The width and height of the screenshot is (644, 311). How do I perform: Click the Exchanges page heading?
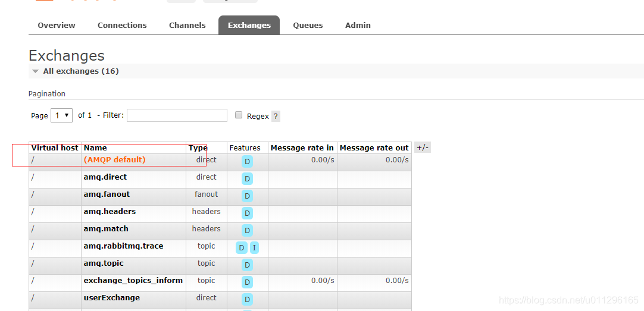tap(67, 55)
